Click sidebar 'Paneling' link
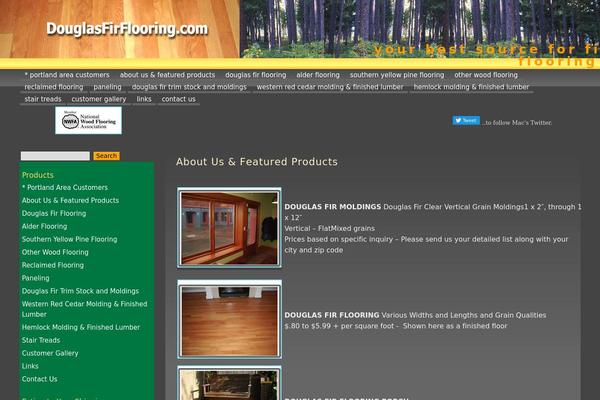This screenshot has height=400, width=600. tap(36, 278)
